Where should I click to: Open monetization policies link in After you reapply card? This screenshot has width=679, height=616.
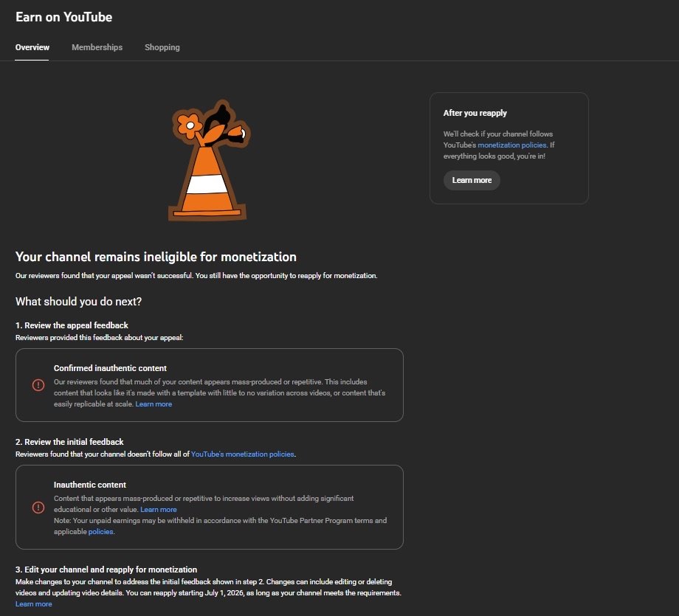tap(512, 145)
